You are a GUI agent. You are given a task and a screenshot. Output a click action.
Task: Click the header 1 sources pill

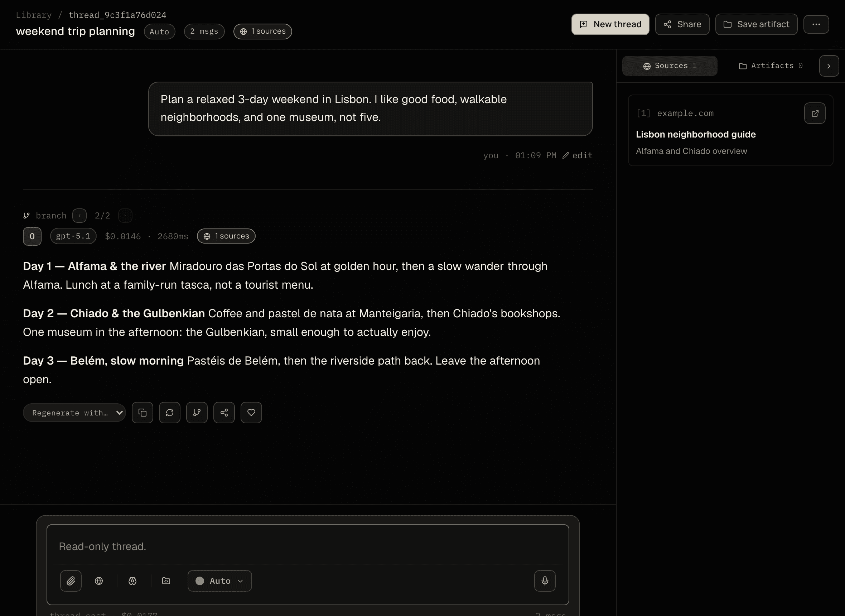click(x=263, y=31)
